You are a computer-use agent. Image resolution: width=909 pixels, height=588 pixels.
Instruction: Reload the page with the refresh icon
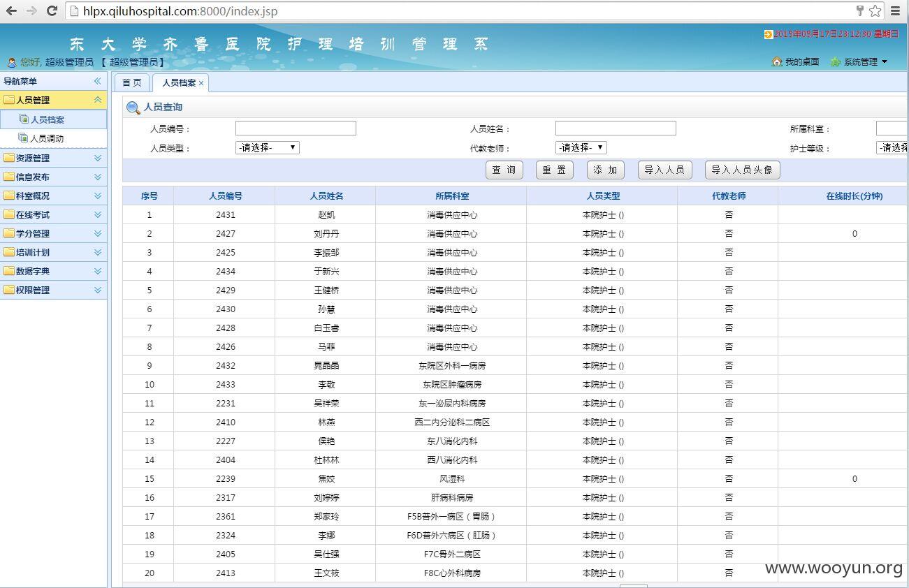[52, 10]
